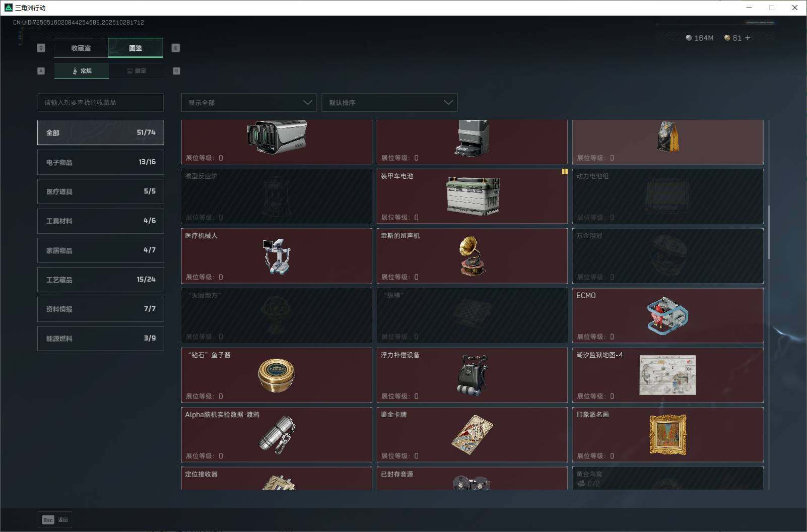This screenshot has width=807, height=532.
Task: Click the 装甲车电池 battery icon
Action: [x=473, y=196]
